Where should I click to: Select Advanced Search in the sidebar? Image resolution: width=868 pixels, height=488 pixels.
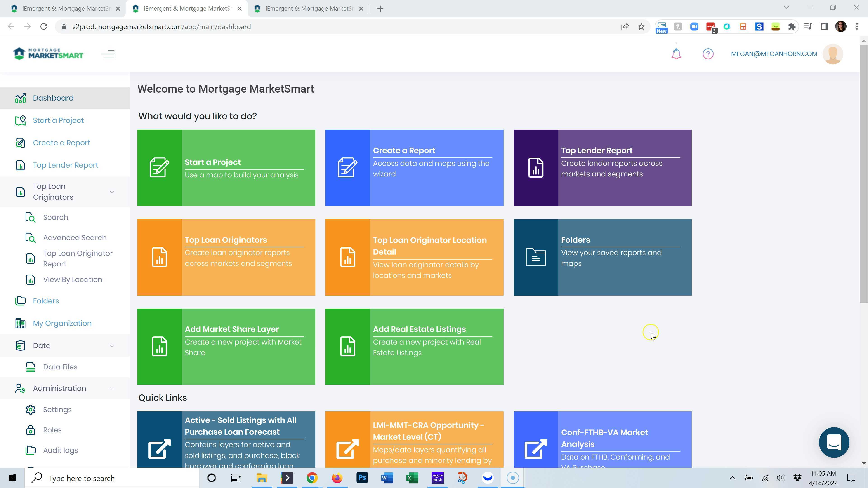74,238
